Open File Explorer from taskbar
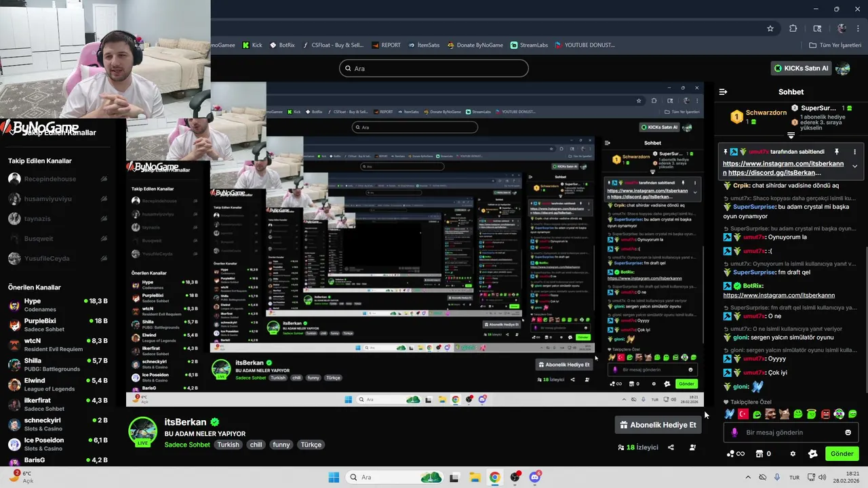The height and width of the screenshot is (488, 868). pyautogui.click(x=474, y=477)
